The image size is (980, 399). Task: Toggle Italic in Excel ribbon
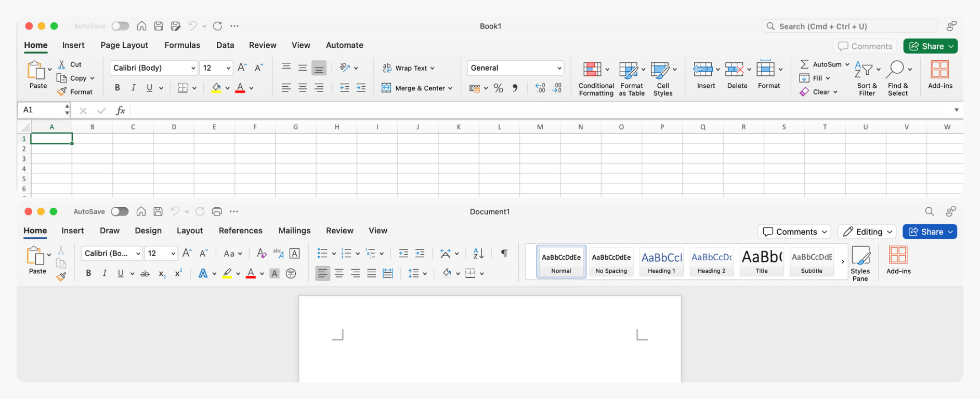[x=133, y=88]
